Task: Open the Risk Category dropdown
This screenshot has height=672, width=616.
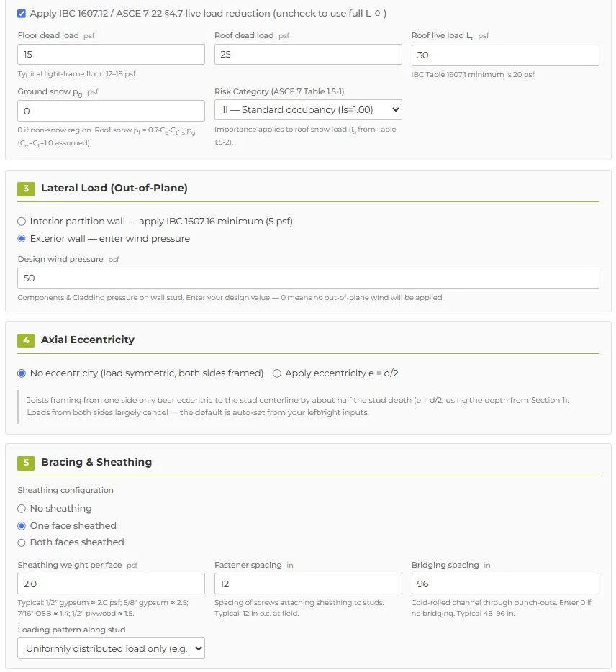Action: point(308,110)
